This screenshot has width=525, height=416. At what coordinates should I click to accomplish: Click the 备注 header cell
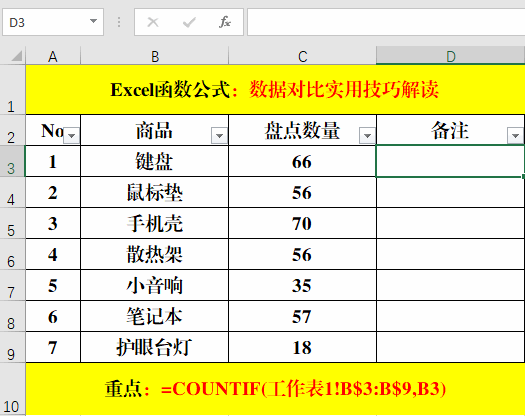pyautogui.click(x=450, y=130)
